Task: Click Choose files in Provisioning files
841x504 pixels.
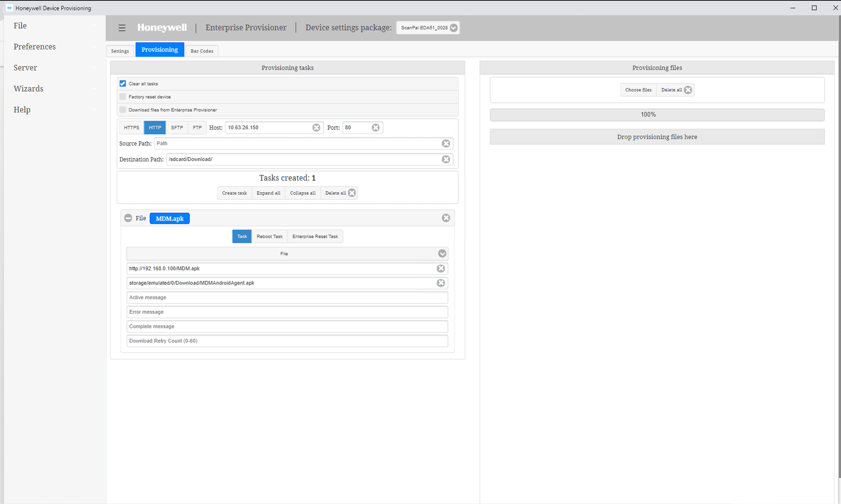Action: [638, 90]
